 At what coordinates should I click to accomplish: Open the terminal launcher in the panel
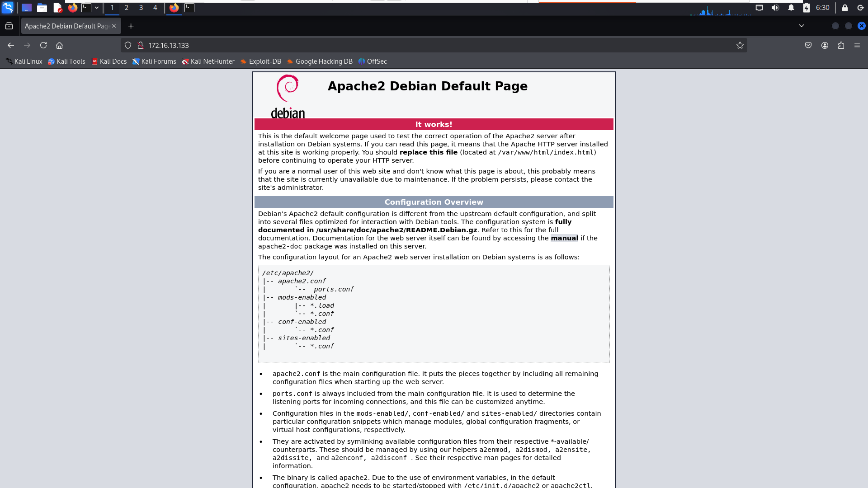[86, 8]
